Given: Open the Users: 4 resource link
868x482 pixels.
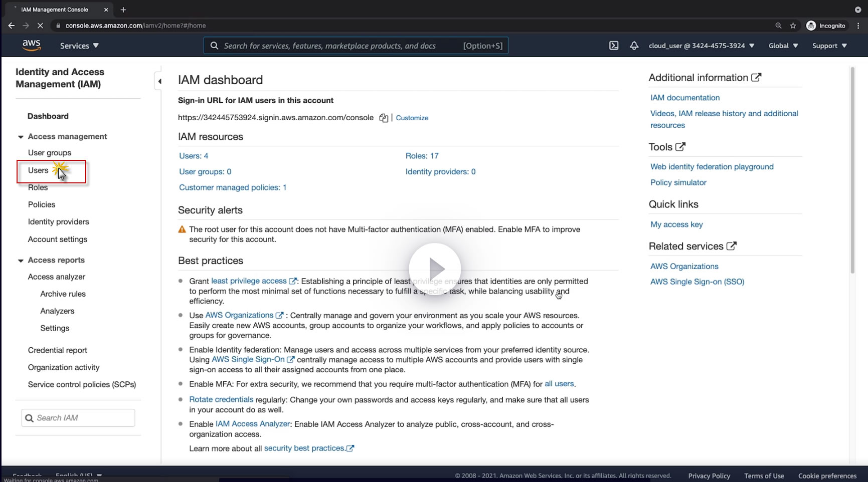Looking at the screenshot, I should click(194, 156).
